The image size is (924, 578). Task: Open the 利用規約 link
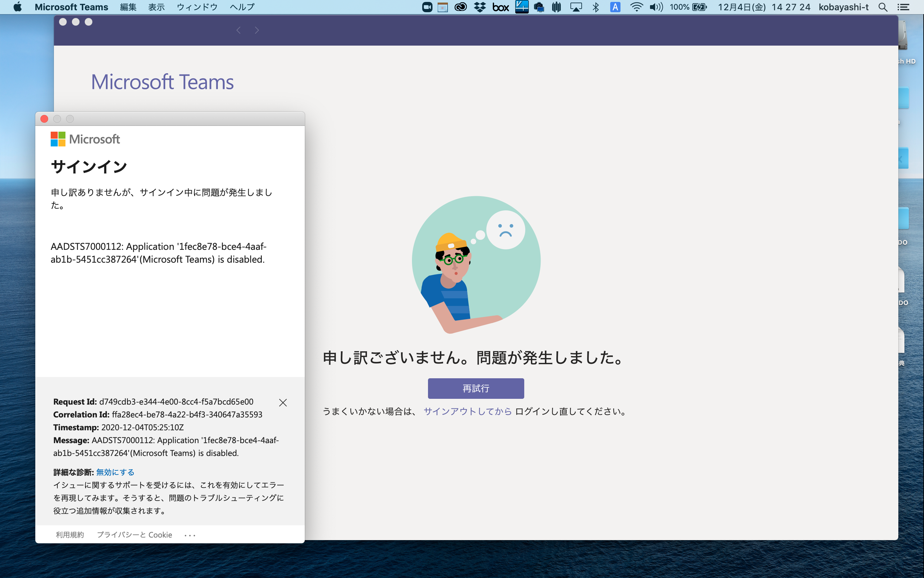tap(70, 535)
